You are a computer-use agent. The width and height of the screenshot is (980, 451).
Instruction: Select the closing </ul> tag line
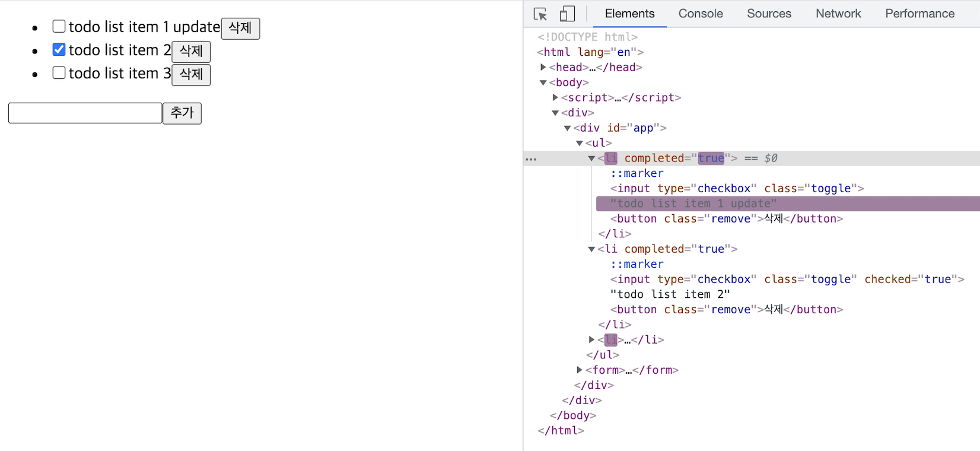coord(602,355)
